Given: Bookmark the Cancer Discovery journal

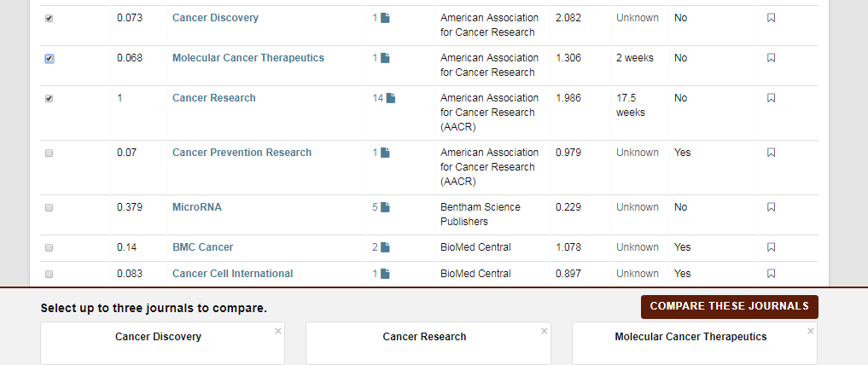Looking at the screenshot, I should click(771, 18).
